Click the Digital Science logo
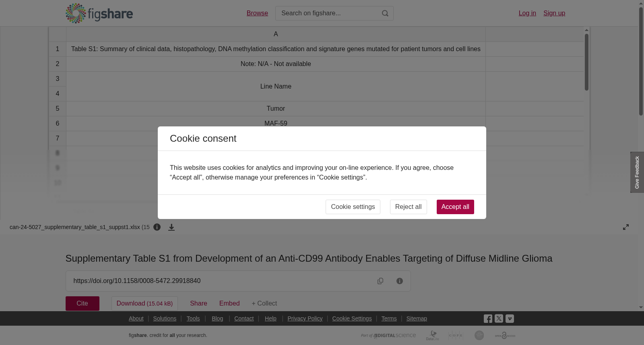Viewport: 644px width, 345px height. (x=388, y=335)
